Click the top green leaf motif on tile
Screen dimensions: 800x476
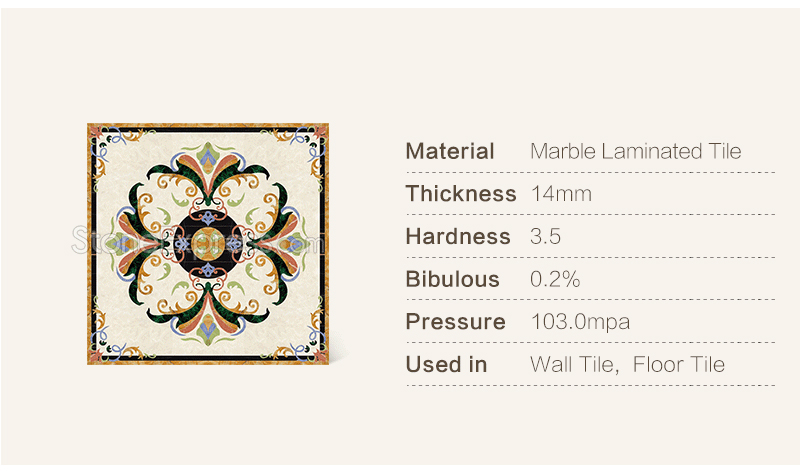tap(207, 156)
